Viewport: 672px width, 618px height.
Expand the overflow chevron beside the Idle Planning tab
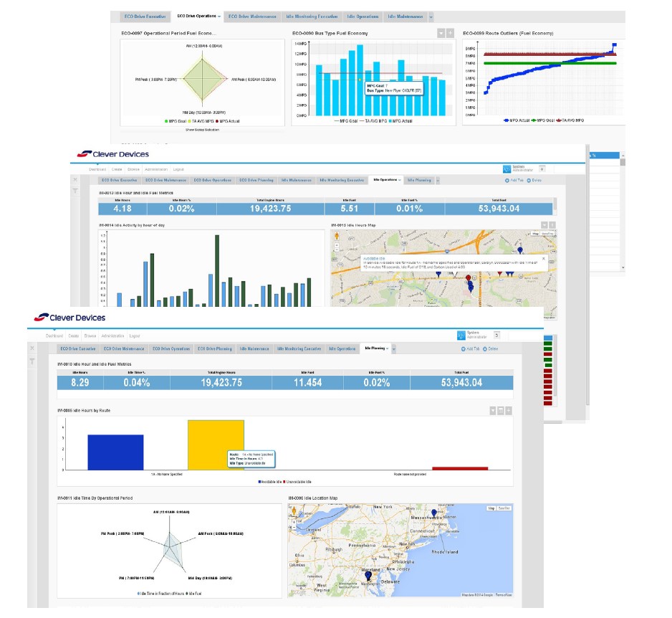pos(395,348)
